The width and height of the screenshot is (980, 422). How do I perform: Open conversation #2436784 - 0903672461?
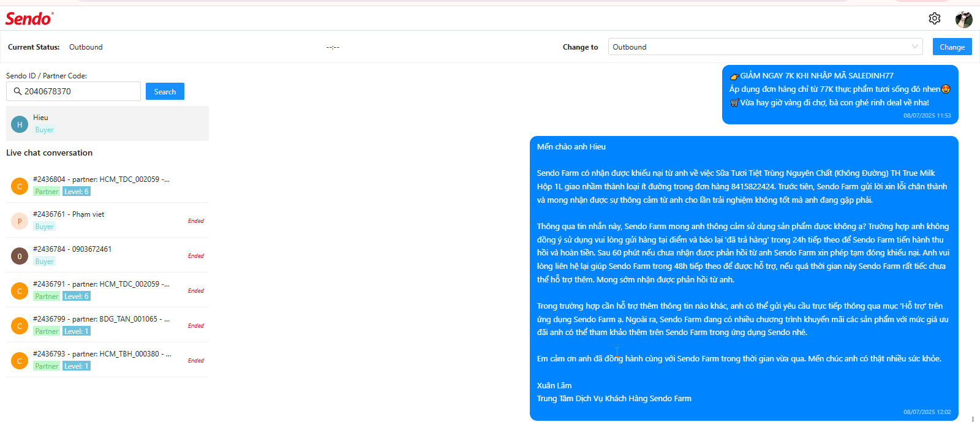(x=107, y=255)
